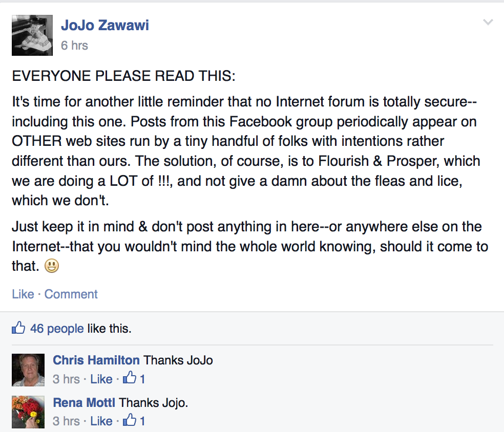Like JoJo Zawawi's post

pyautogui.click(x=23, y=294)
